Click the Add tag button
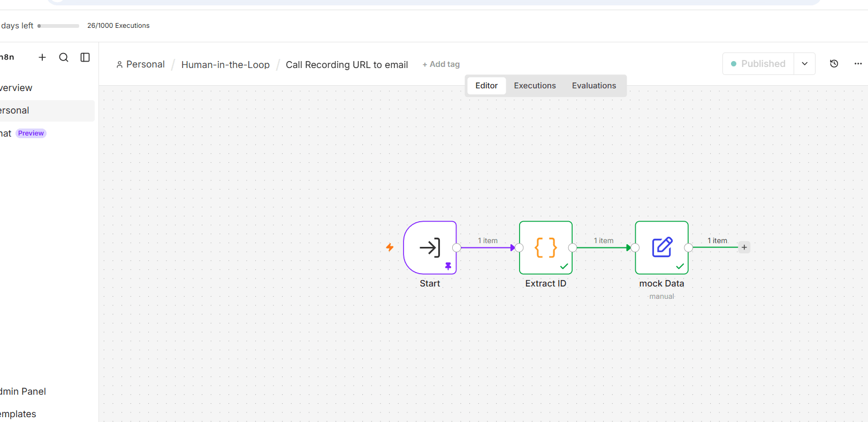 (441, 64)
